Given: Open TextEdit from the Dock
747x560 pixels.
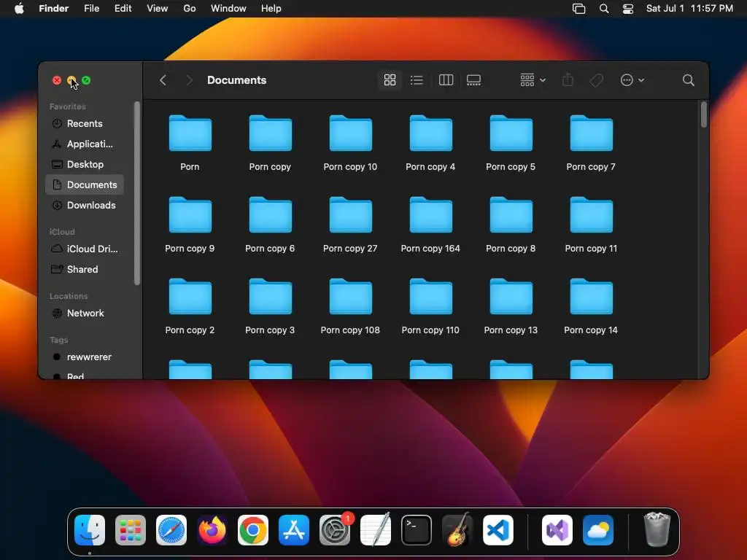Looking at the screenshot, I should (x=376, y=530).
